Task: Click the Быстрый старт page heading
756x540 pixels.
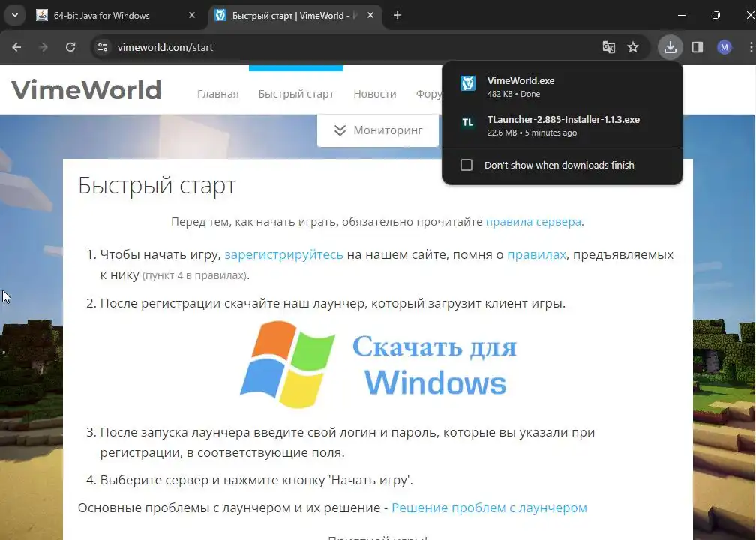Action: coord(157,185)
